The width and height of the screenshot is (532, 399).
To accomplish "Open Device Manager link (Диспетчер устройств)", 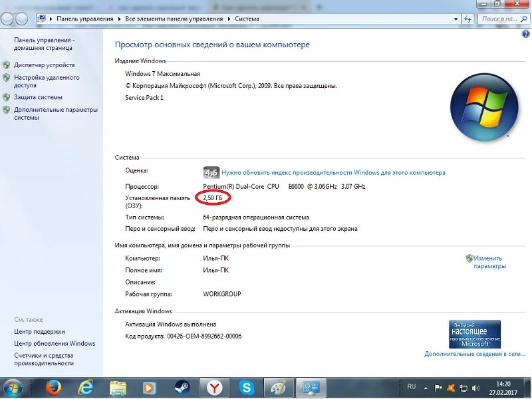I will pos(44,65).
